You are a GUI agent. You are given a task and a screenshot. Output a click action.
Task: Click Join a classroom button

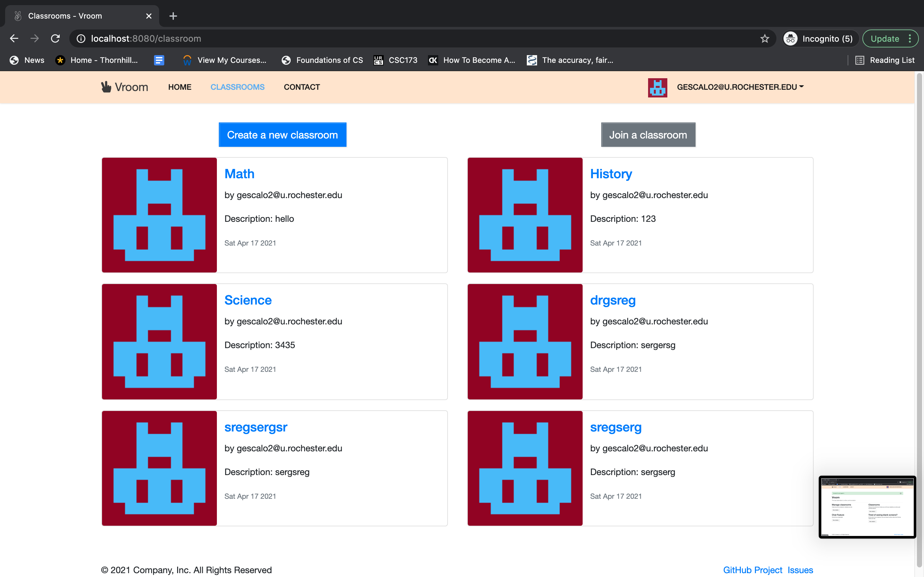click(x=647, y=135)
